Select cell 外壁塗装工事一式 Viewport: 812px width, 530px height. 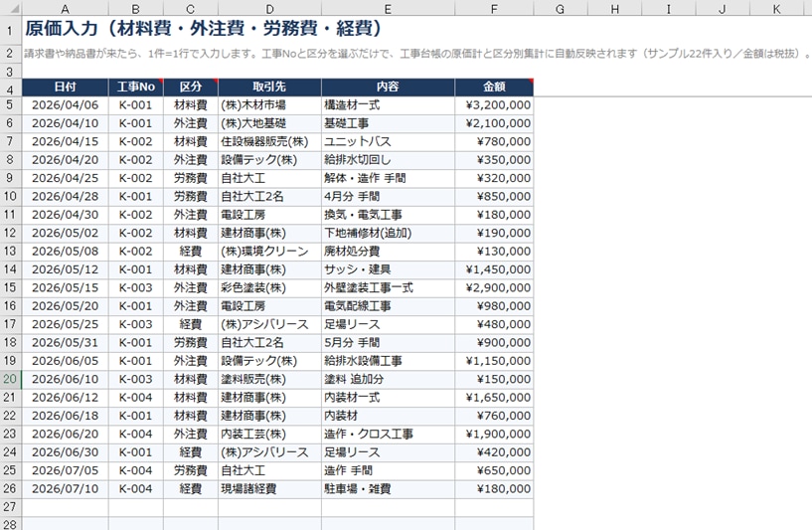pyautogui.click(x=388, y=287)
